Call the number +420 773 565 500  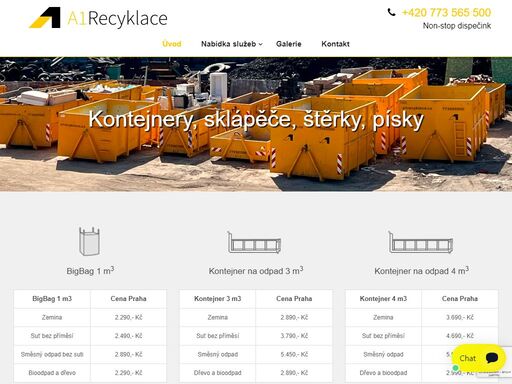[446, 13]
